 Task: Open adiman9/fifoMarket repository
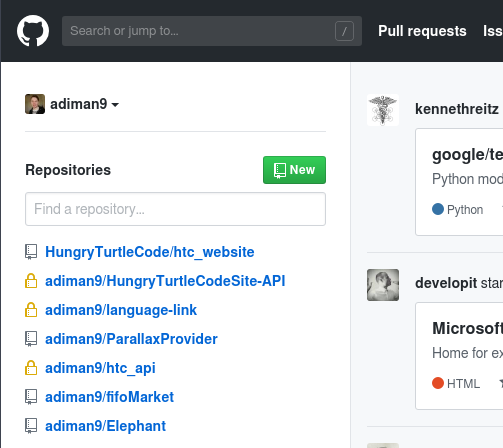click(109, 397)
